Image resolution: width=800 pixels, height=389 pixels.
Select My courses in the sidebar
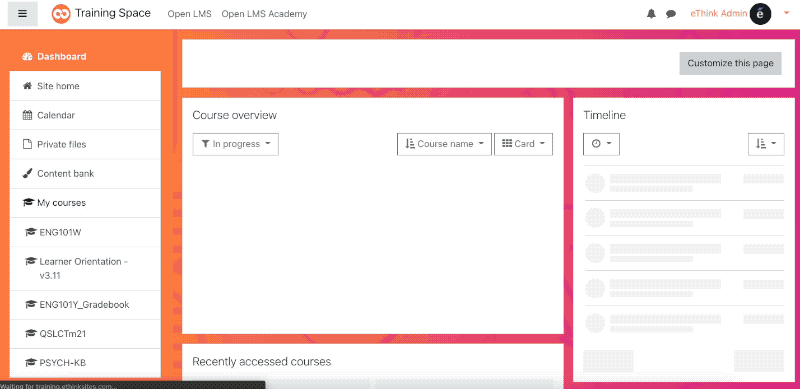coord(85,203)
